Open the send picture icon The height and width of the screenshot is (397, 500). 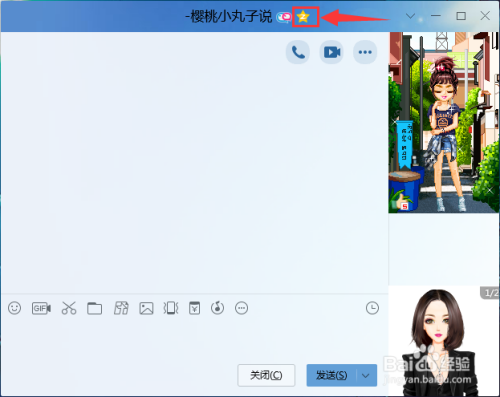pyautogui.click(x=146, y=308)
